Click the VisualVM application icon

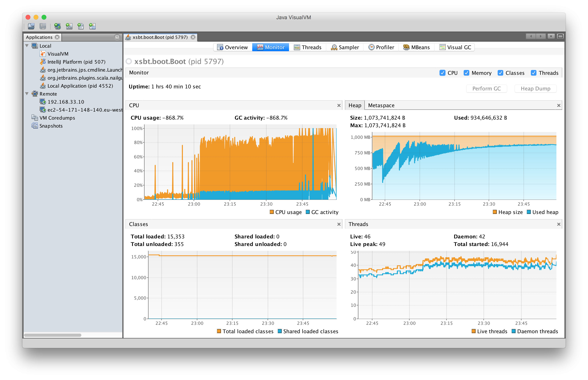pyautogui.click(x=43, y=54)
